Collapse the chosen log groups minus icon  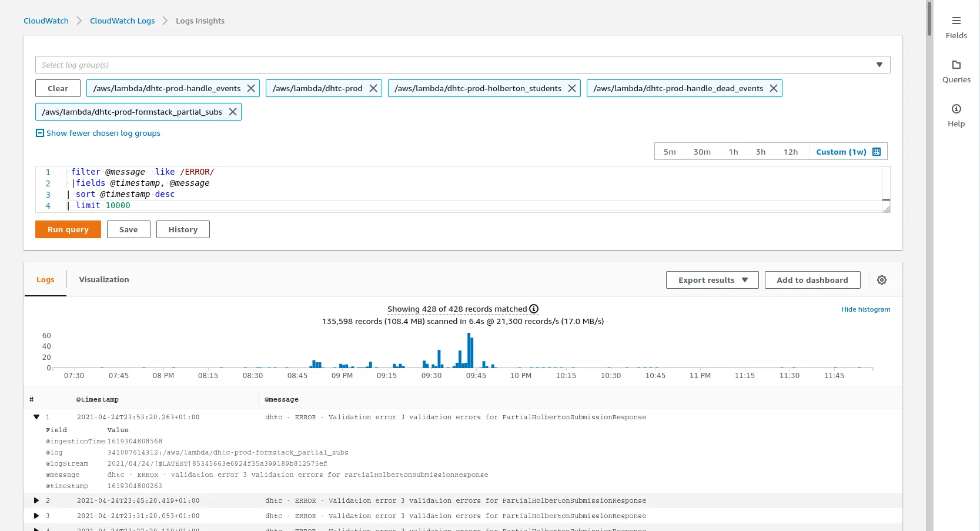(40, 133)
